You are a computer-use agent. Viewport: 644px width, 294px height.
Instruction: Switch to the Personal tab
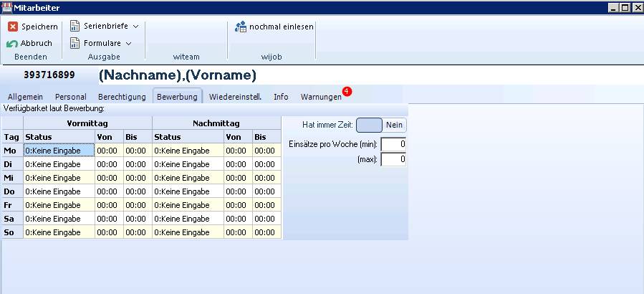71,97
